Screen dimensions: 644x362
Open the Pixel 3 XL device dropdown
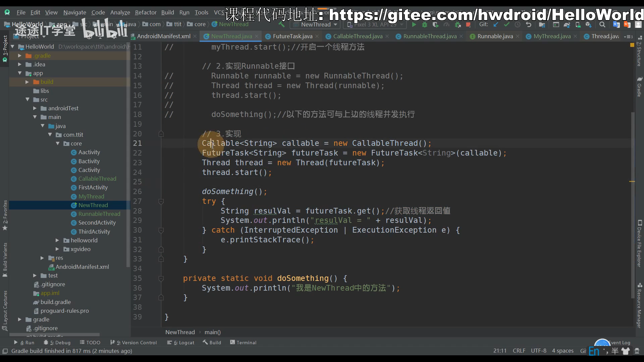[x=375, y=24]
